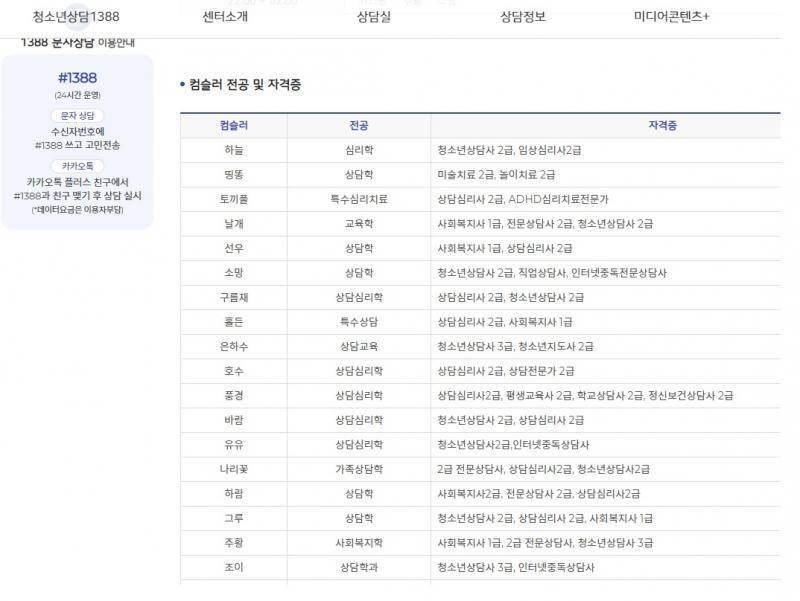Click 직업상담사 certification in 소망 row
Image resolution: width=800 pixels, height=601 pixels.
coord(542,272)
